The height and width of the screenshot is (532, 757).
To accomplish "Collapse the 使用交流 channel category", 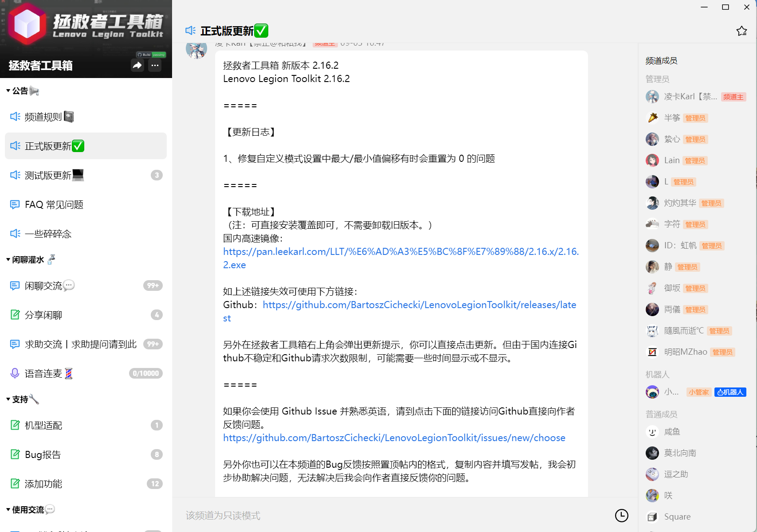I will [8, 510].
